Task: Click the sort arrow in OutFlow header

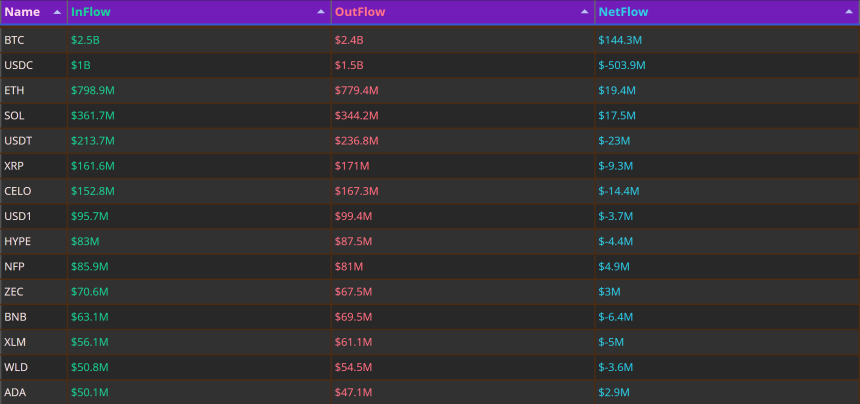Action: click(x=585, y=12)
